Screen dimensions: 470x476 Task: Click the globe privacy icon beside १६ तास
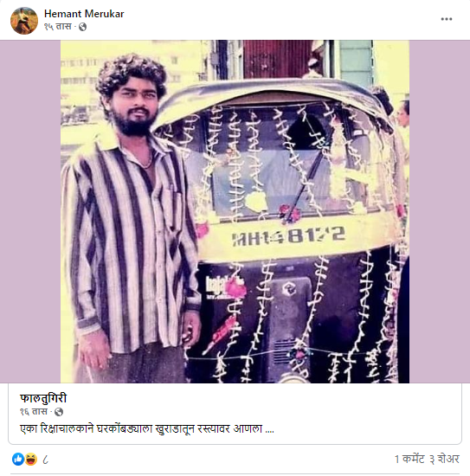pos(59,412)
